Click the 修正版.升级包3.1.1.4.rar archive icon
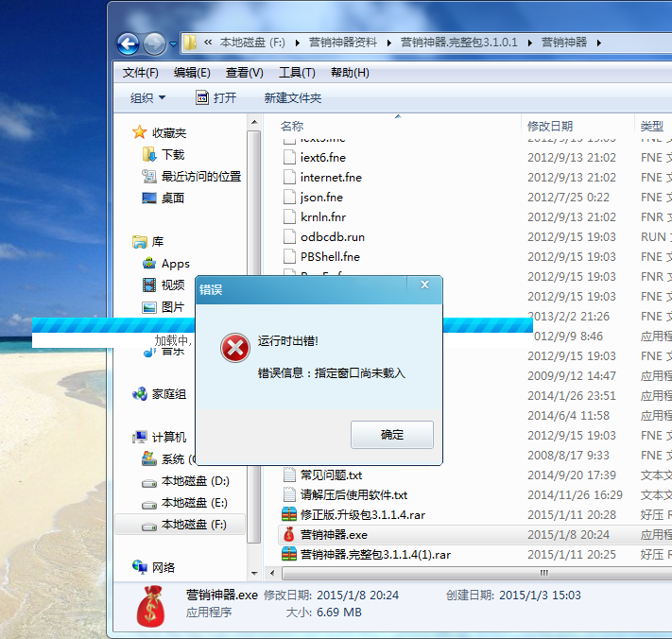This screenshot has width=672, height=639. pos(289,514)
